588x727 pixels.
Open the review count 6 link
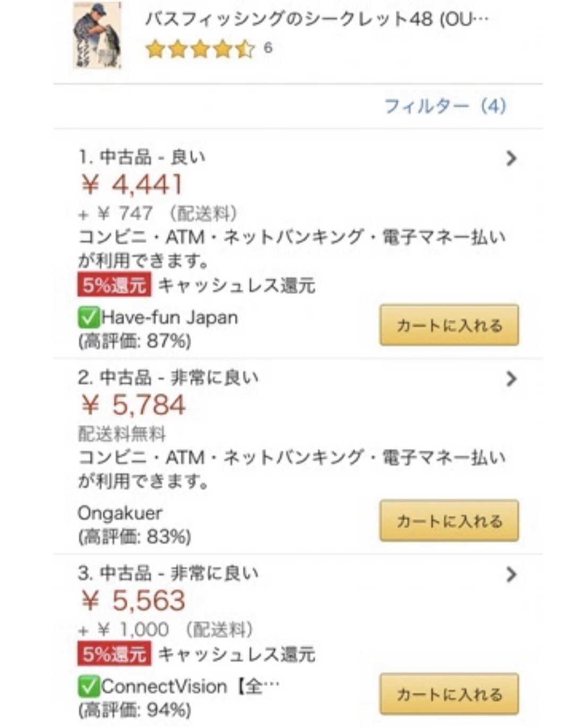tap(268, 48)
